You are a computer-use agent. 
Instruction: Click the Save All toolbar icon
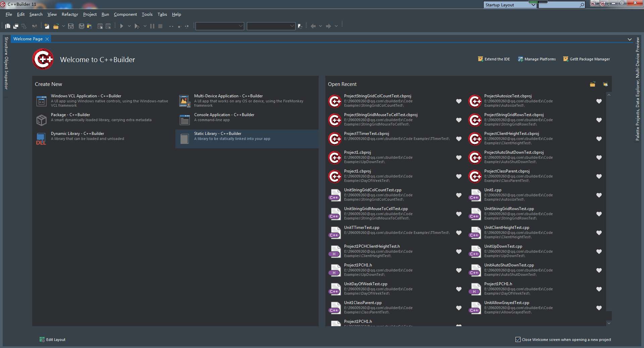81,26
